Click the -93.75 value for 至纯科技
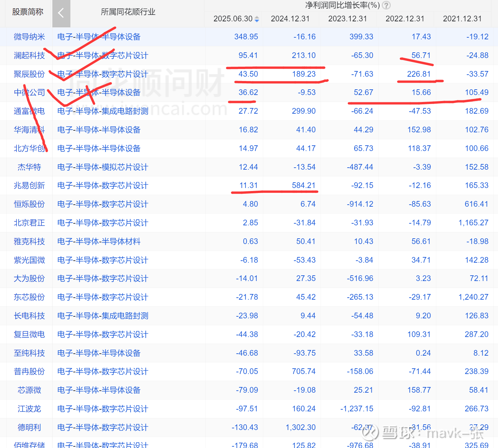Screen dimensions: 498x448 305,353
